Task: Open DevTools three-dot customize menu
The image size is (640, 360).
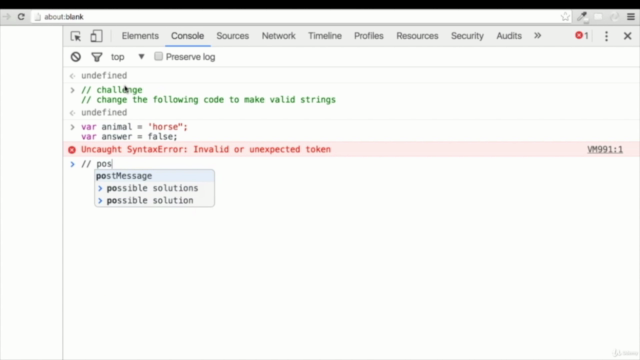Action: click(606, 36)
